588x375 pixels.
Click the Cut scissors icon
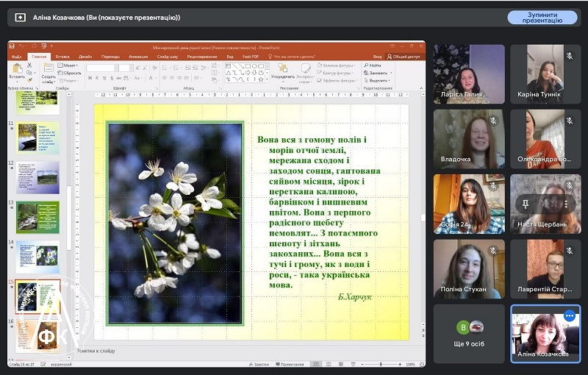[x=29, y=65]
